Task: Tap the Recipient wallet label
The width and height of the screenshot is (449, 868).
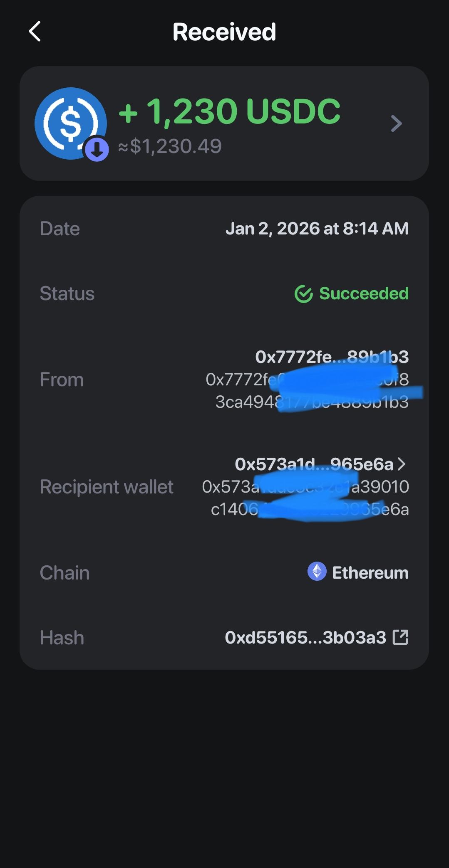Action: 107,487
